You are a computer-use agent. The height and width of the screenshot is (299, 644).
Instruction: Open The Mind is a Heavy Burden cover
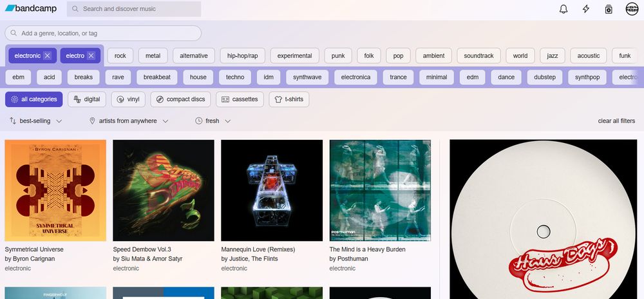click(380, 190)
